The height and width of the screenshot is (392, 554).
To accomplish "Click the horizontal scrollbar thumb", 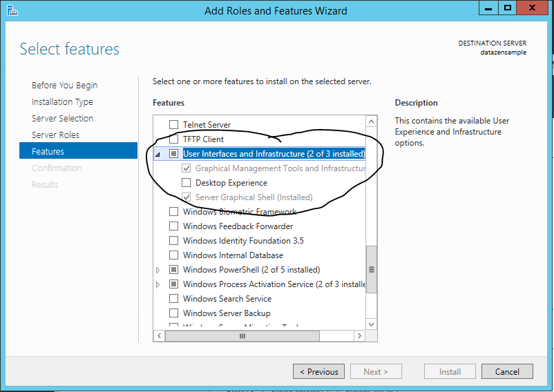I will click(x=242, y=336).
